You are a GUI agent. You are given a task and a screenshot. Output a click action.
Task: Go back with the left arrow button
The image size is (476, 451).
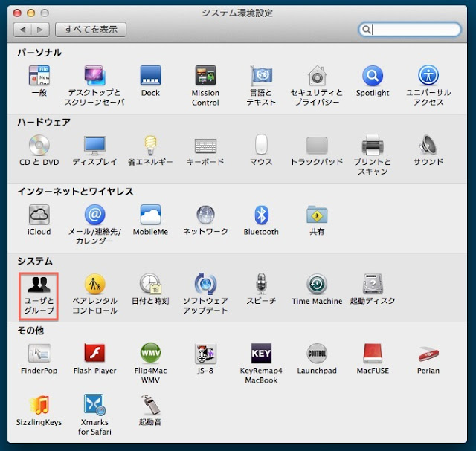coord(22,30)
